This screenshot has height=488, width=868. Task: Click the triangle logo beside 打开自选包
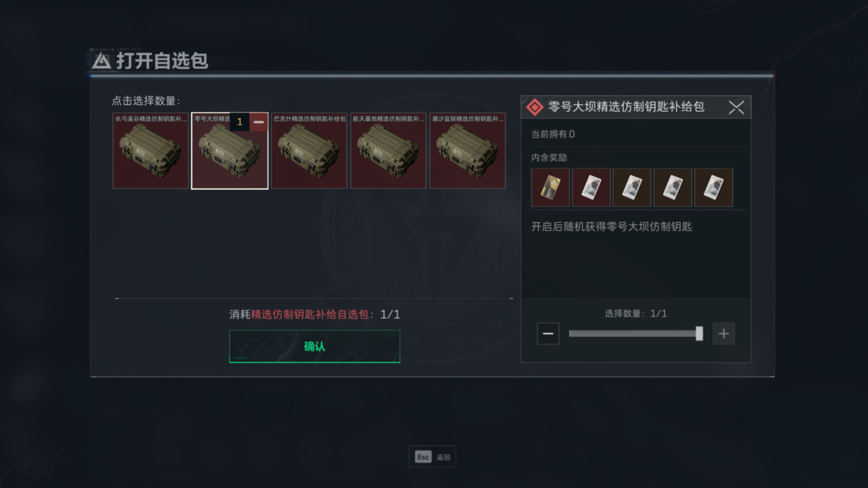(101, 61)
